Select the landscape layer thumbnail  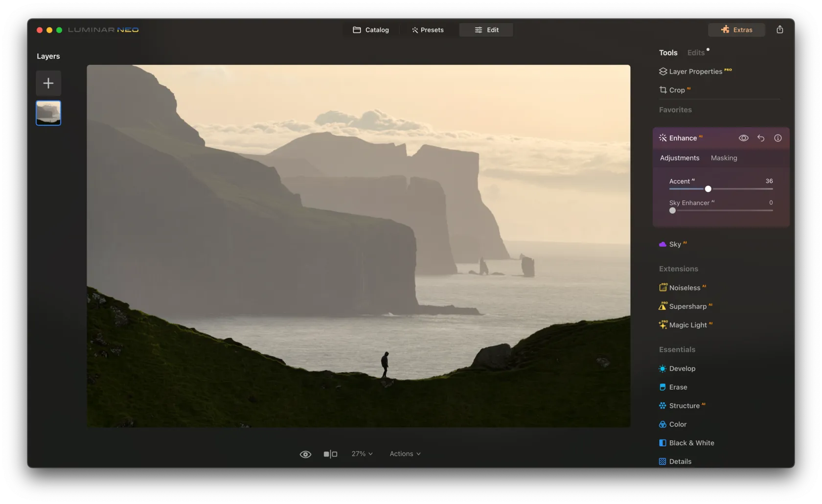[x=48, y=113]
